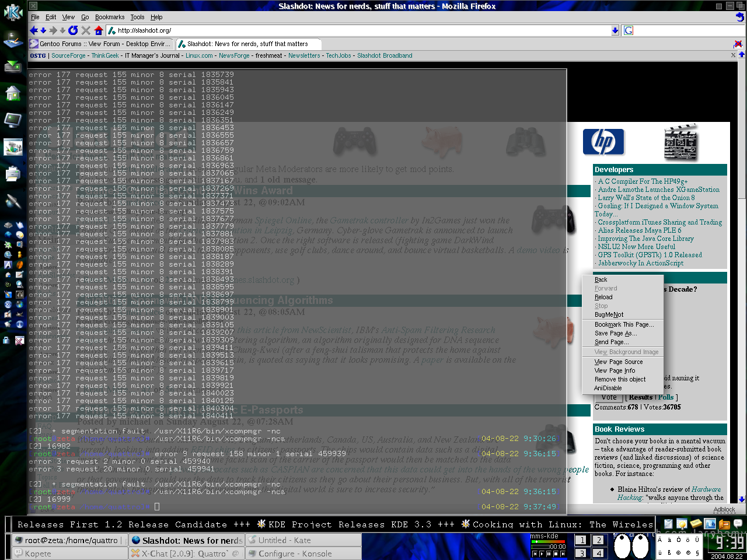Select Save Page As in context menu
The image size is (747, 560).
623,333
